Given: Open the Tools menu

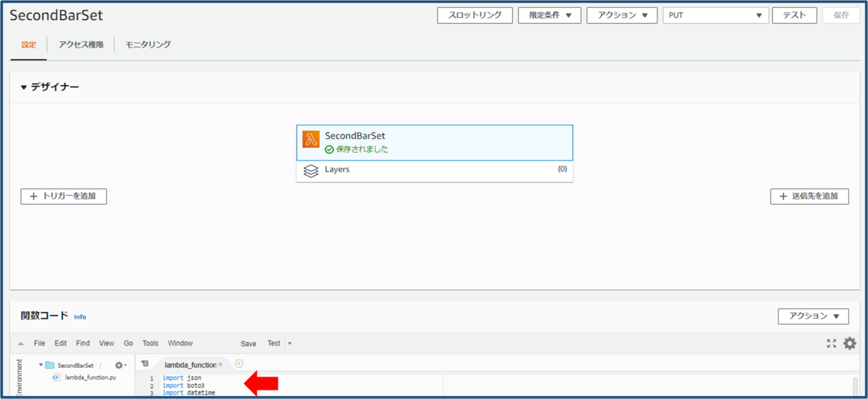Looking at the screenshot, I should (150, 343).
